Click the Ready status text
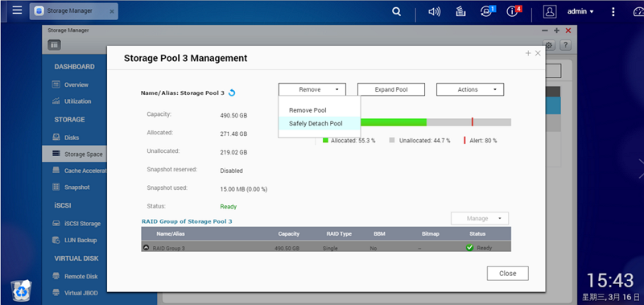The width and height of the screenshot is (644, 305). click(x=229, y=207)
